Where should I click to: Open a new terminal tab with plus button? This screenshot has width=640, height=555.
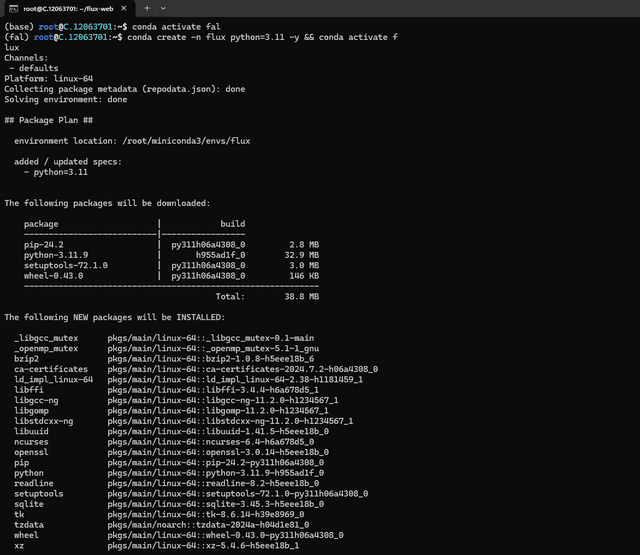coord(147,8)
